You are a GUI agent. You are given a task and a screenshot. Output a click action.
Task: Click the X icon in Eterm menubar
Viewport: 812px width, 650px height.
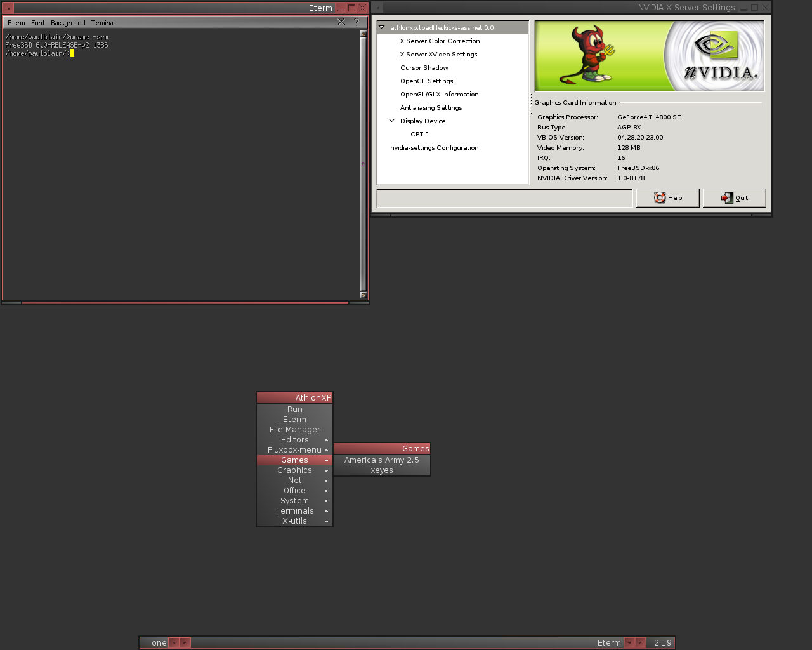click(x=341, y=22)
